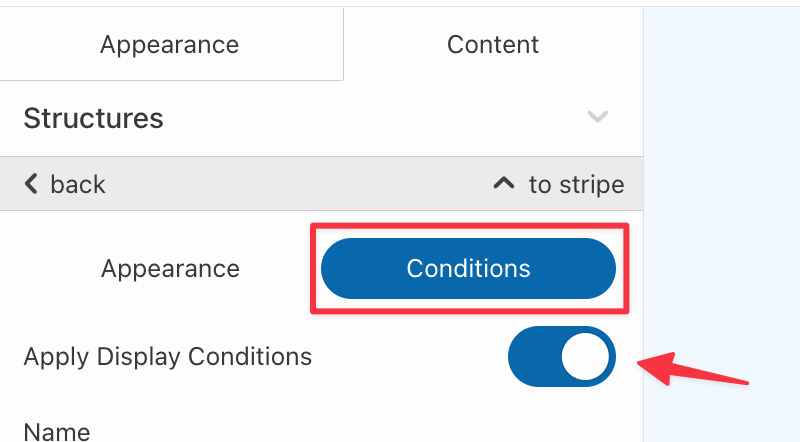Jump up via the to stripe link
Image resolution: width=800 pixels, height=442 pixels.
tap(576, 184)
